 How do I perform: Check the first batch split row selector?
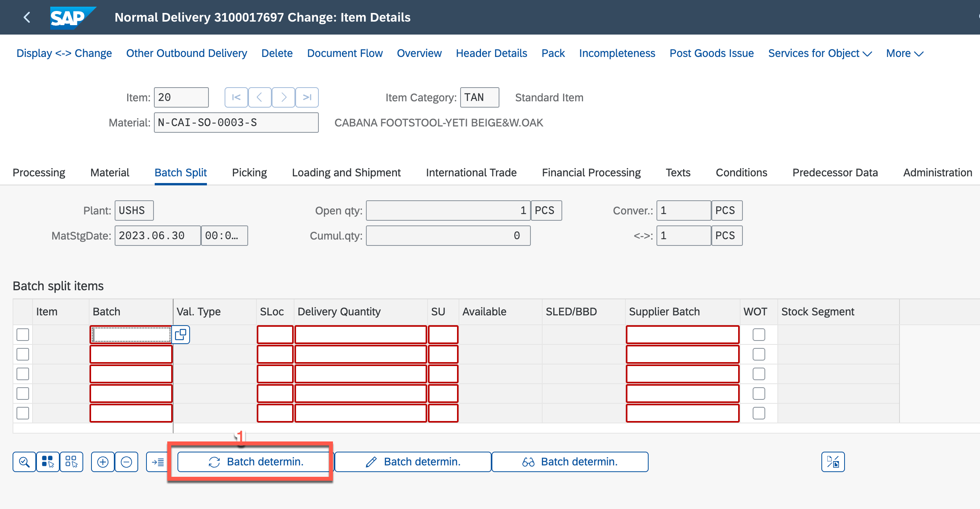pyautogui.click(x=23, y=335)
